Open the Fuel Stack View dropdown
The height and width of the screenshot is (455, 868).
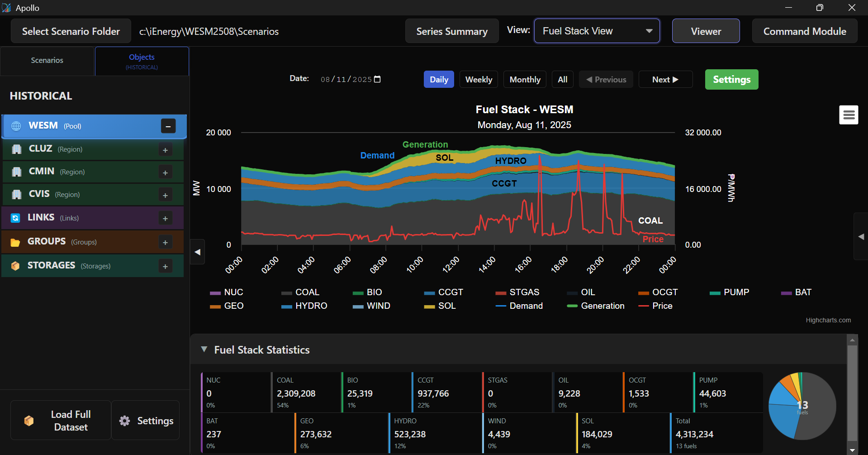click(597, 31)
